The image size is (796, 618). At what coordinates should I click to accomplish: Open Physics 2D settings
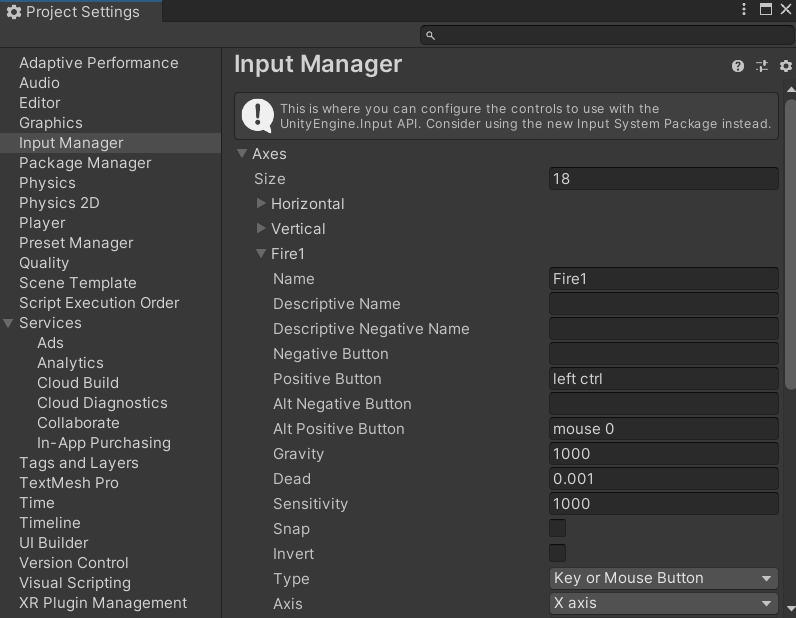(59, 203)
